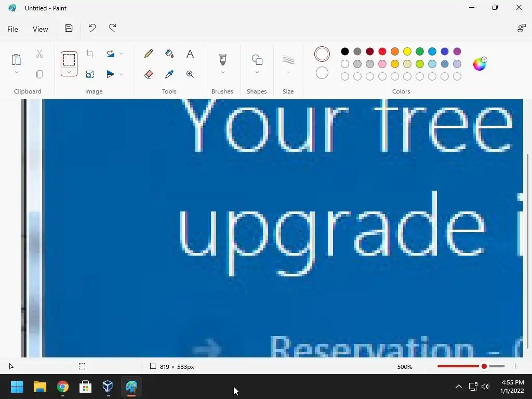This screenshot has width=532, height=399.
Task: Click the Copy icon
Action: click(39, 74)
